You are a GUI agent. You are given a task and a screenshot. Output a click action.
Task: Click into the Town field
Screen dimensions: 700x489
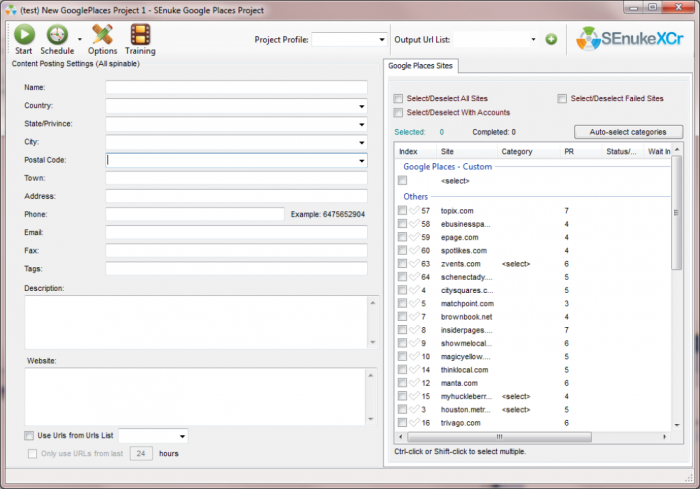[236, 178]
